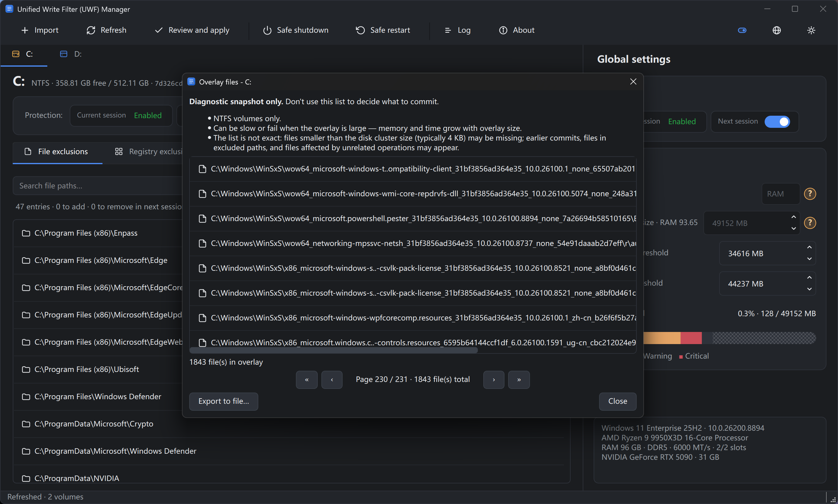Viewport: 838px width, 504px height.
Task: Click the Review and apply checkmark icon
Action: pos(159,30)
